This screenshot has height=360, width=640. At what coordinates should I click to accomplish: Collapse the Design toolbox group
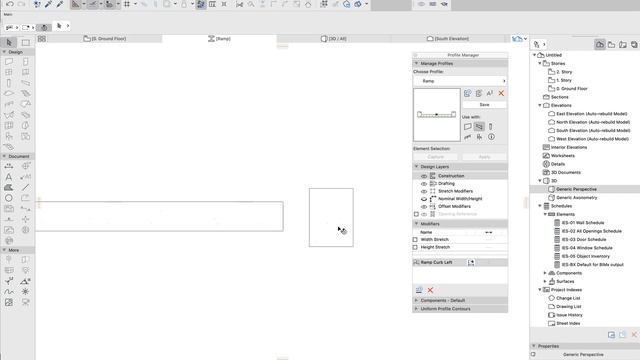(x=4, y=52)
